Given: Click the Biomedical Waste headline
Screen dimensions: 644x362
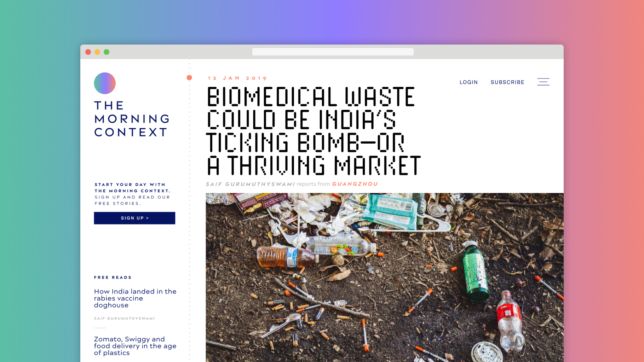Looking at the screenshot, I should pyautogui.click(x=314, y=131).
